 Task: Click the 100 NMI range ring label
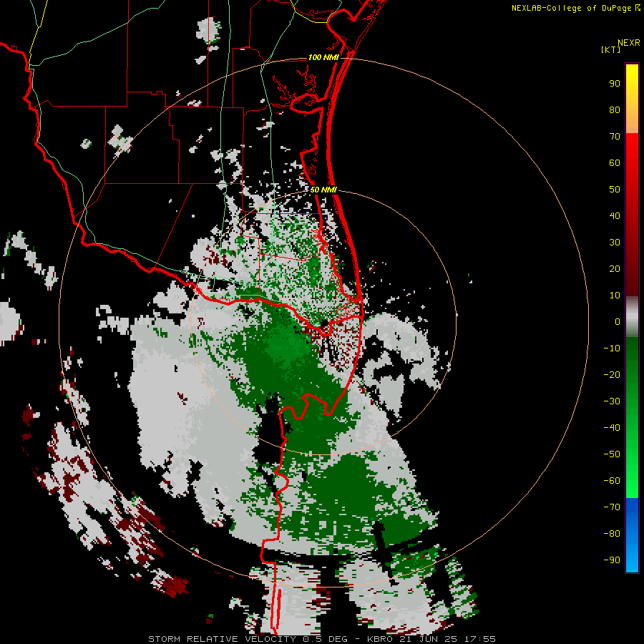click(x=323, y=57)
